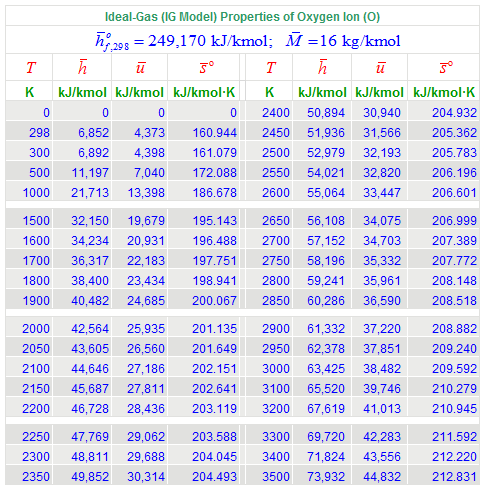Select the entropy value 206.999
The width and height of the screenshot is (485, 490).
(x=455, y=221)
